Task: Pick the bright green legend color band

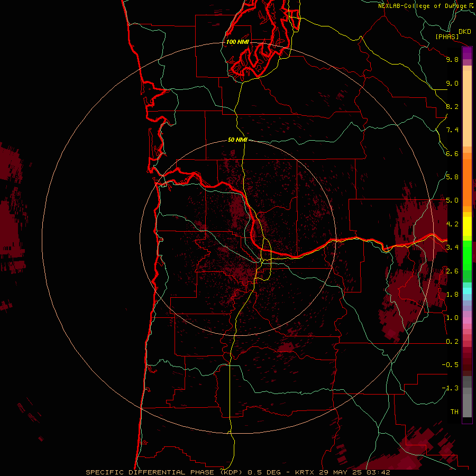Action: tap(467, 255)
